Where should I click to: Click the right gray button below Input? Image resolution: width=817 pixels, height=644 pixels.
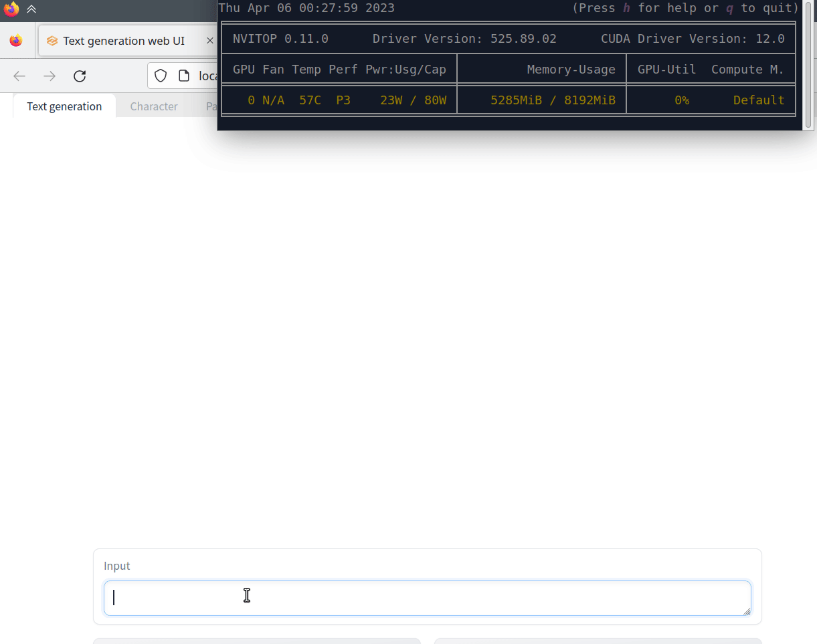coord(598,641)
